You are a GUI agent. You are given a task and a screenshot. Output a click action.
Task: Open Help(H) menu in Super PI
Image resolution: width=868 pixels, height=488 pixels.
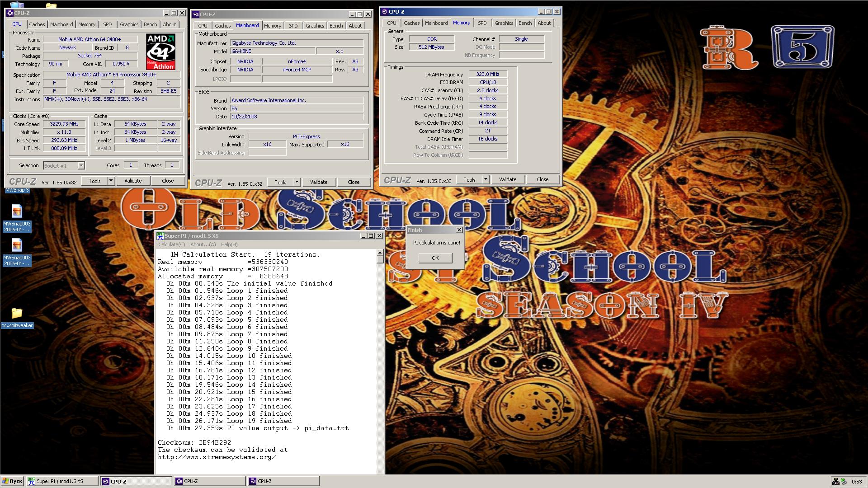(229, 244)
